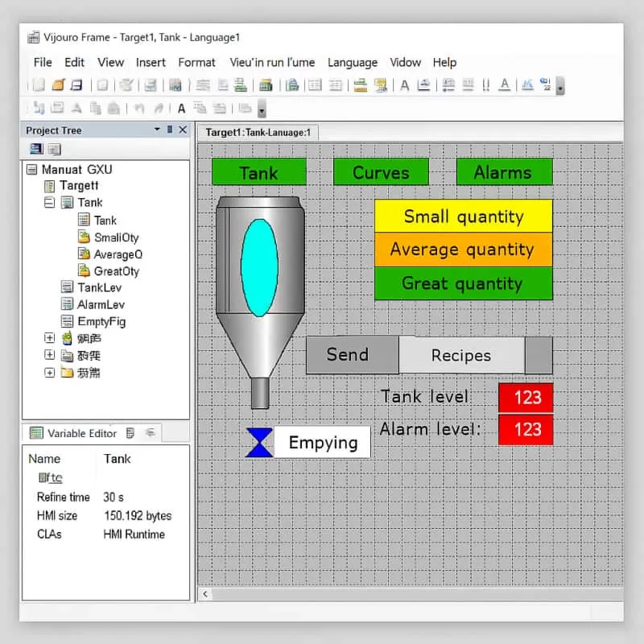Image resolution: width=644 pixels, height=644 pixels.
Task: Open the Language menu
Action: 353,63
